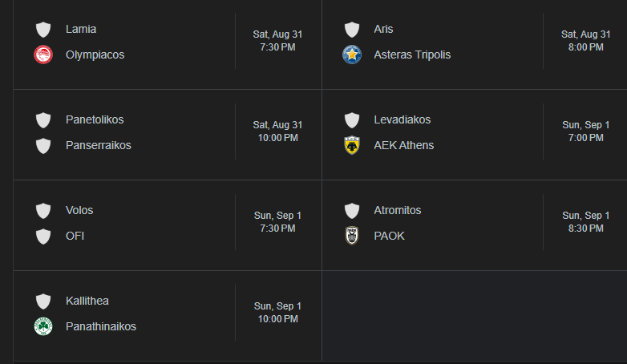Click the AEK Athens yellow crest
The width and height of the screenshot is (627, 364).
[x=352, y=145]
